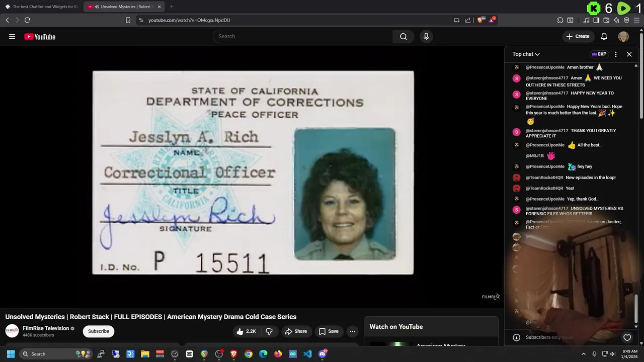Open more actions for the video

click(352, 331)
